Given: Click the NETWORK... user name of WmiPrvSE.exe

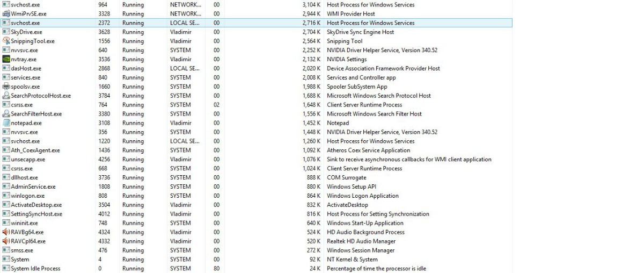Looking at the screenshot, I should coord(186,14).
